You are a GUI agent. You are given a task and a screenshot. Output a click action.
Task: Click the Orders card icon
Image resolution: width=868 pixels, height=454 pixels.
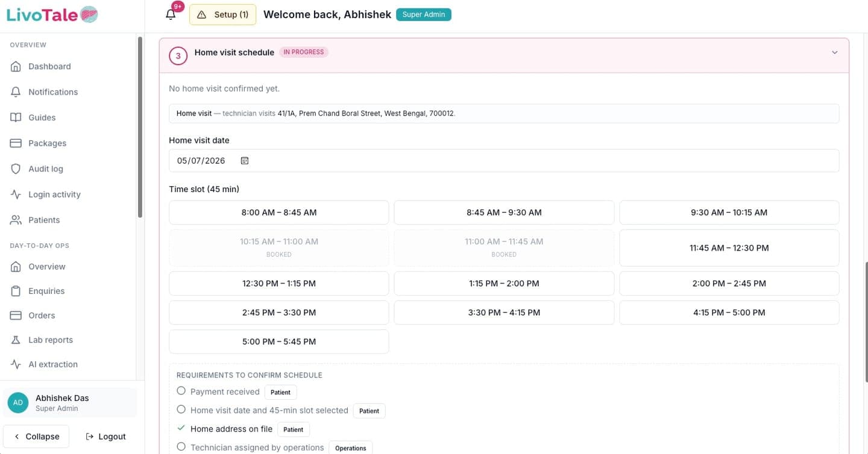coord(16,316)
